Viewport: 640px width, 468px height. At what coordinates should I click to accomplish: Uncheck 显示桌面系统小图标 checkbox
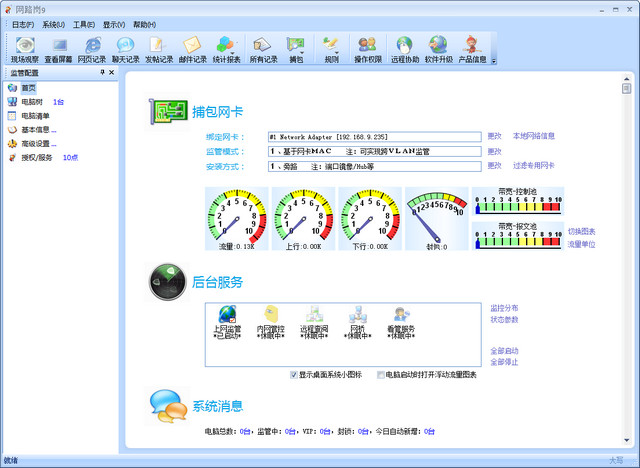(294, 375)
